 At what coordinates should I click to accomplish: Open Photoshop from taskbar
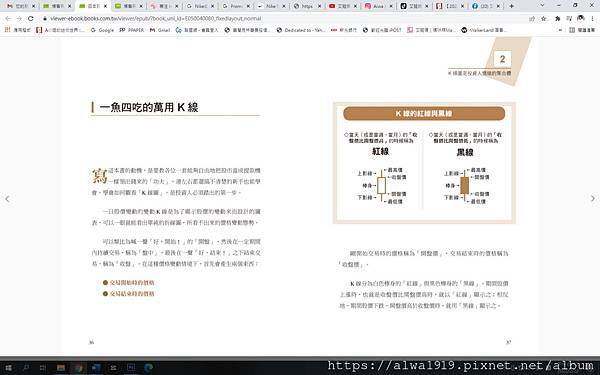click(x=131, y=368)
